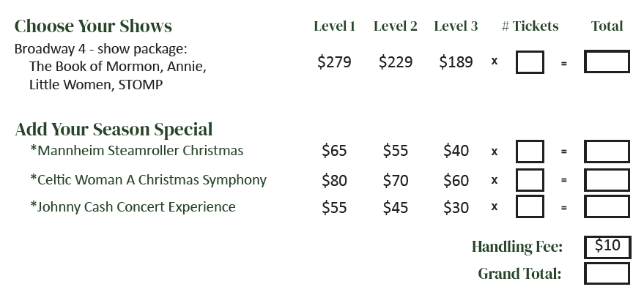
Task: Click the Mannheim Steamroller total box
Action: coord(607,152)
